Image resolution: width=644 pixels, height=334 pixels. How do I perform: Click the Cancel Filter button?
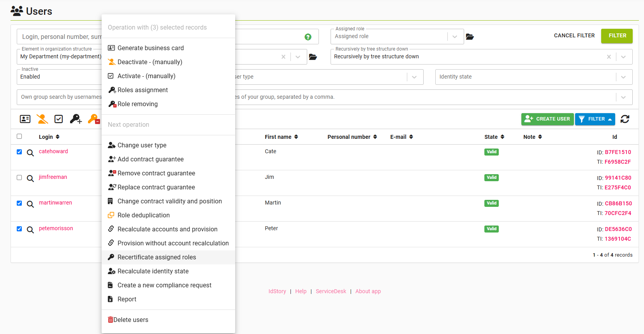(574, 35)
